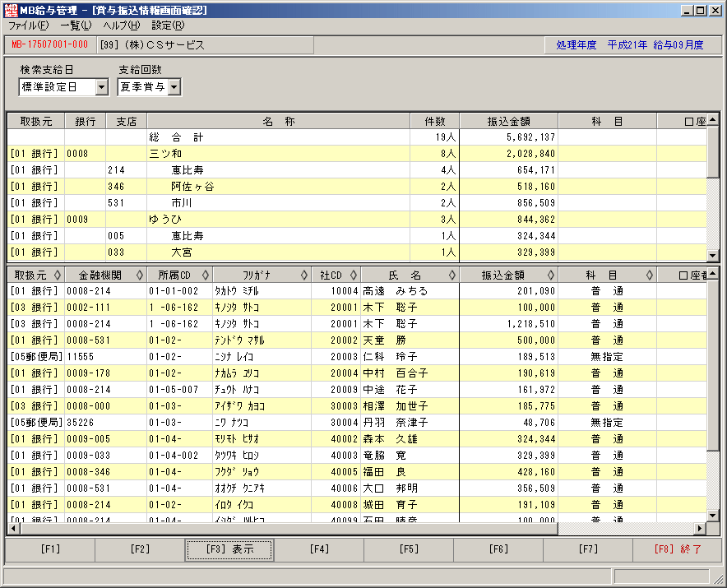727x588 pixels.
Task: Sort by 氏名 column diamond icon
Action: point(452,275)
